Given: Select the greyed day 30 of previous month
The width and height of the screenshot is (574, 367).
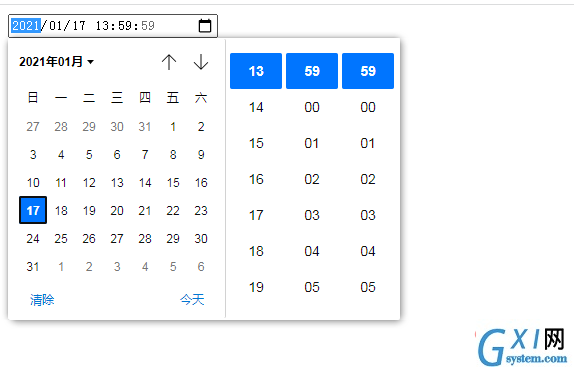Looking at the screenshot, I should (117, 127).
